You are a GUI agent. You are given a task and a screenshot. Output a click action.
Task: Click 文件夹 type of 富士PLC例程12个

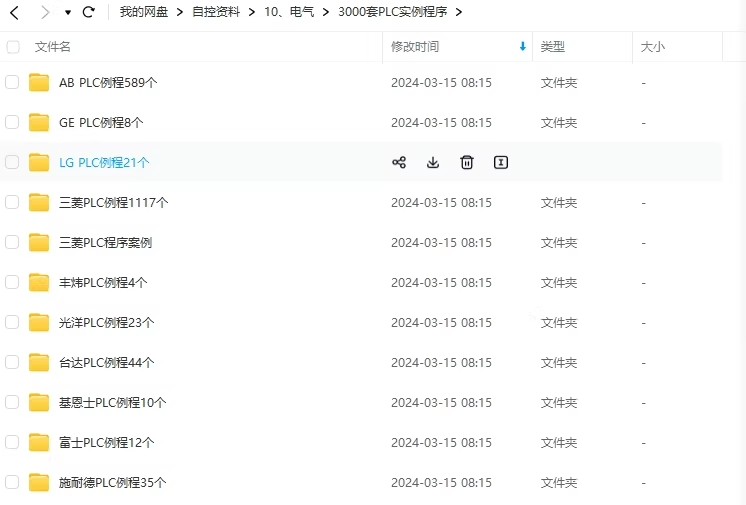coord(559,442)
